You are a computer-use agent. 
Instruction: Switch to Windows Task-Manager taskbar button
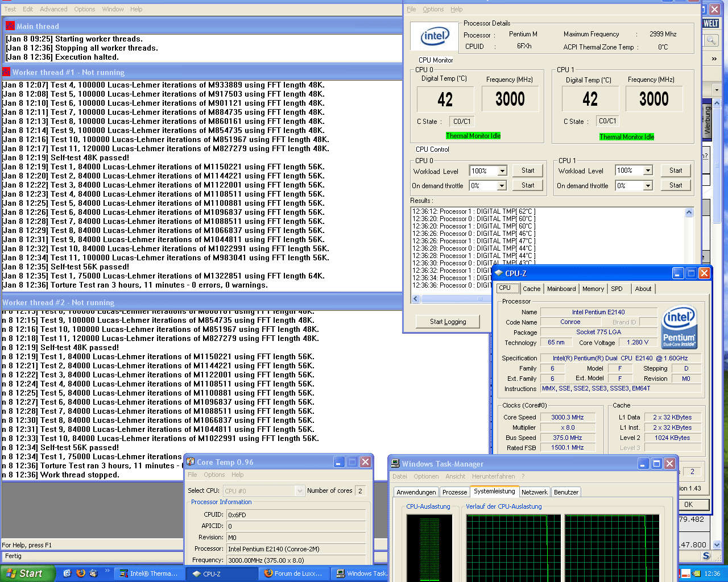pos(360,573)
